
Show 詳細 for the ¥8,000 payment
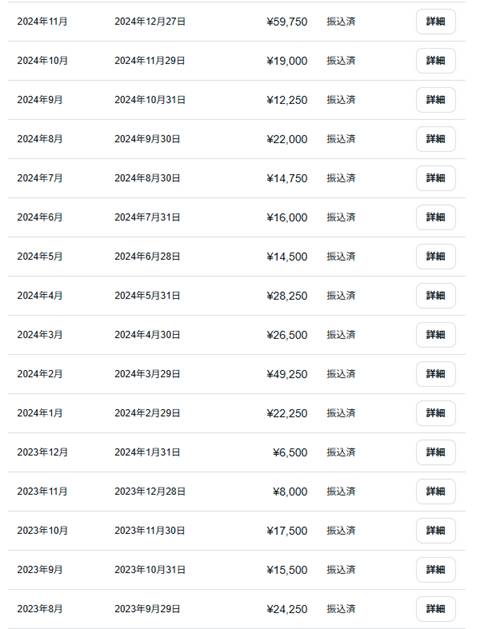tap(435, 491)
